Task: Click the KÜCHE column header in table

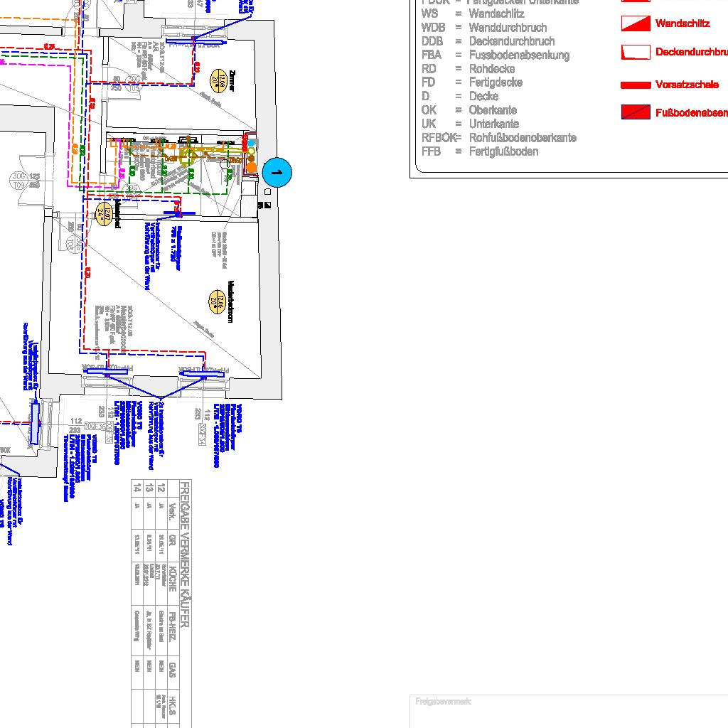Action: click(x=172, y=578)
